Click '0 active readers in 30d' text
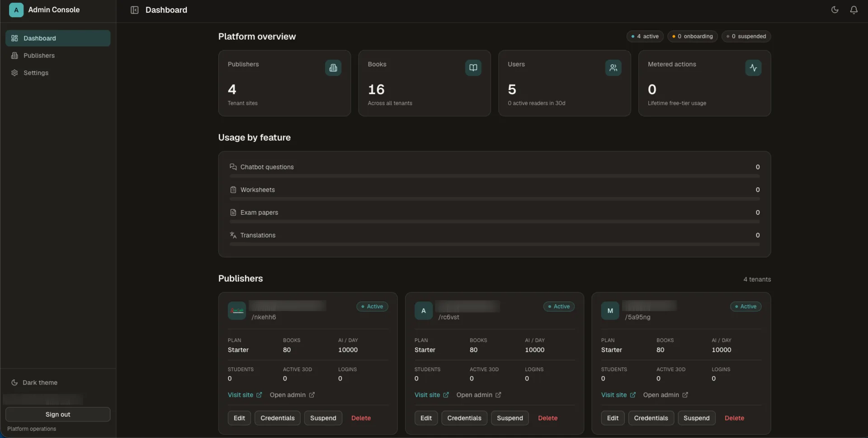The width and height of the screenshot is (868, 438). click(x=536, y=104)
